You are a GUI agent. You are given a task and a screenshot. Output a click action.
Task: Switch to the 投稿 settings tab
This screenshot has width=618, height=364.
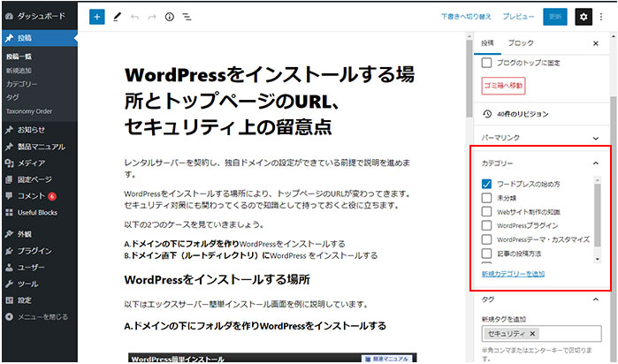[x=487, y=43]
